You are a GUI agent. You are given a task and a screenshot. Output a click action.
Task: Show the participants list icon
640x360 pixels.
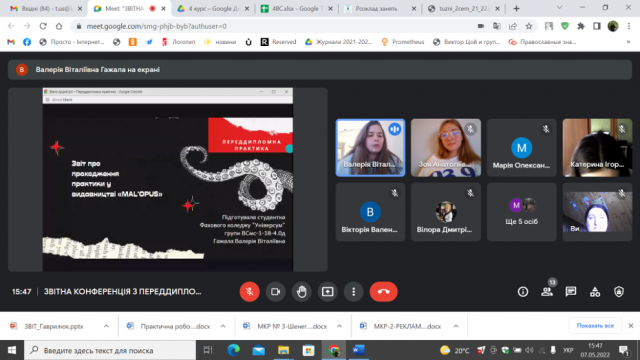(x=547, y=291)
